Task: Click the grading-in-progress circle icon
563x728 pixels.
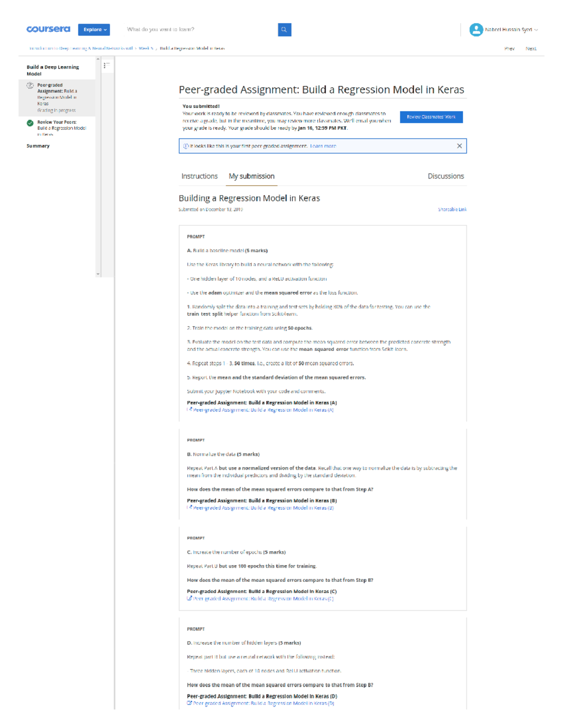Action: 30,86
